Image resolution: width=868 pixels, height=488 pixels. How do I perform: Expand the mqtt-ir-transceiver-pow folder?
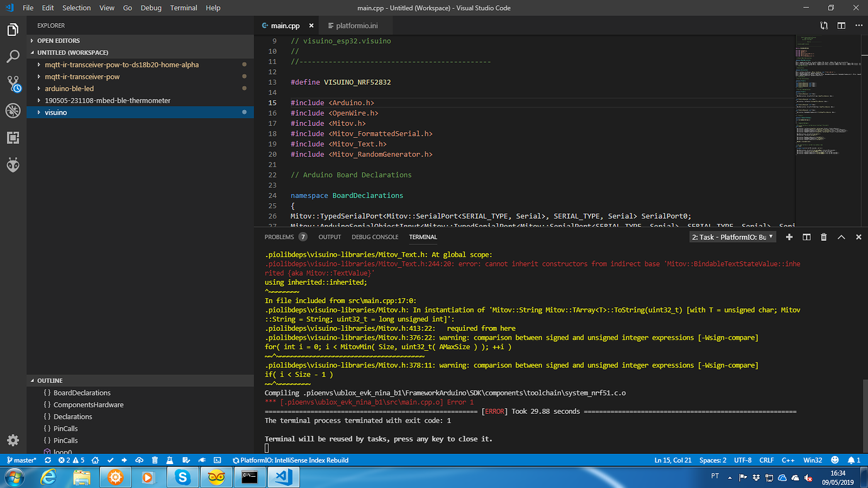(x=140, y=77)
